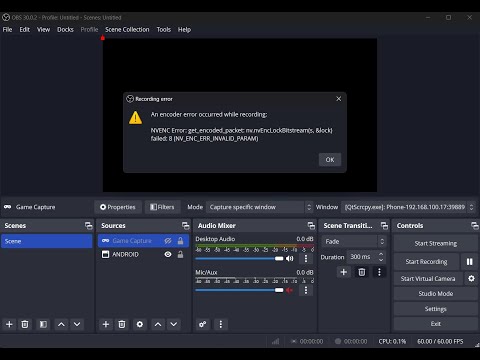Click Exit button in Controls
The image size is (480, 360).
pos(436,324)
